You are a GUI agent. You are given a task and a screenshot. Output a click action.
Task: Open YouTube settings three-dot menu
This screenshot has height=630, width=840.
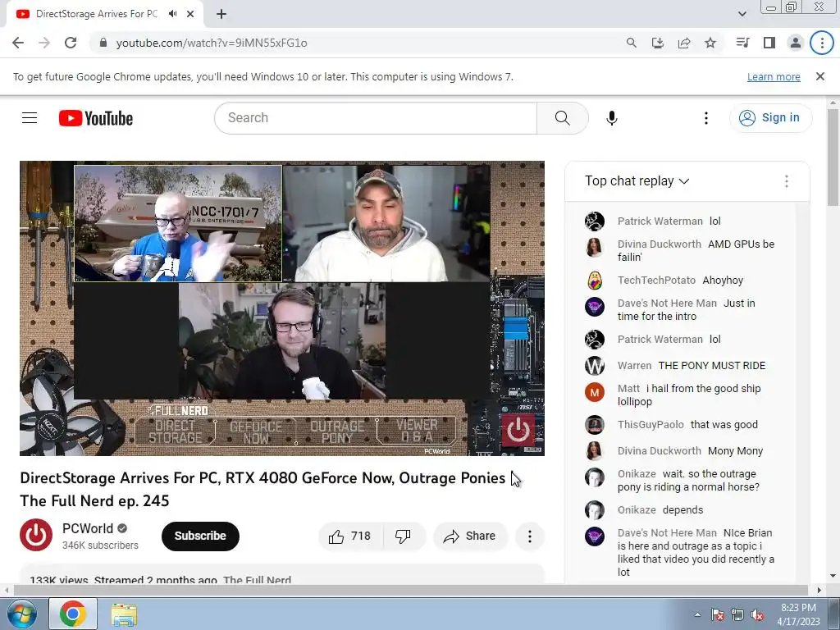[x=706, y=118]
